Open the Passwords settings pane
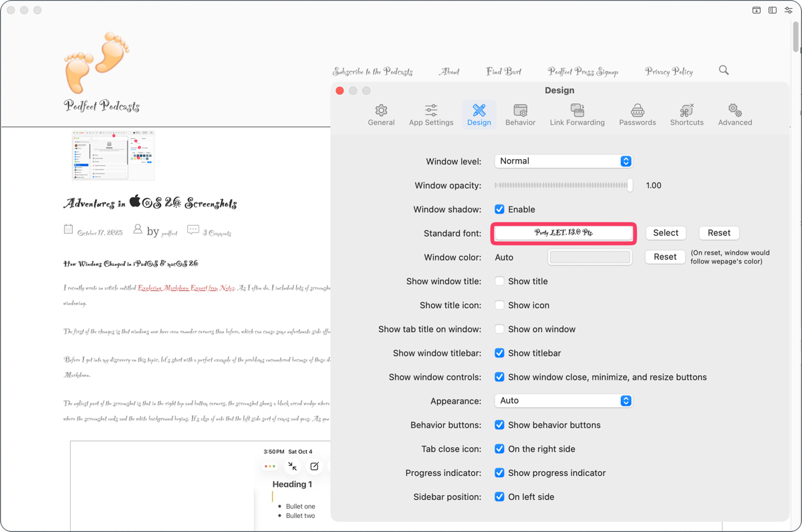Viewport: 802px width, 532px height. (637, 114)
